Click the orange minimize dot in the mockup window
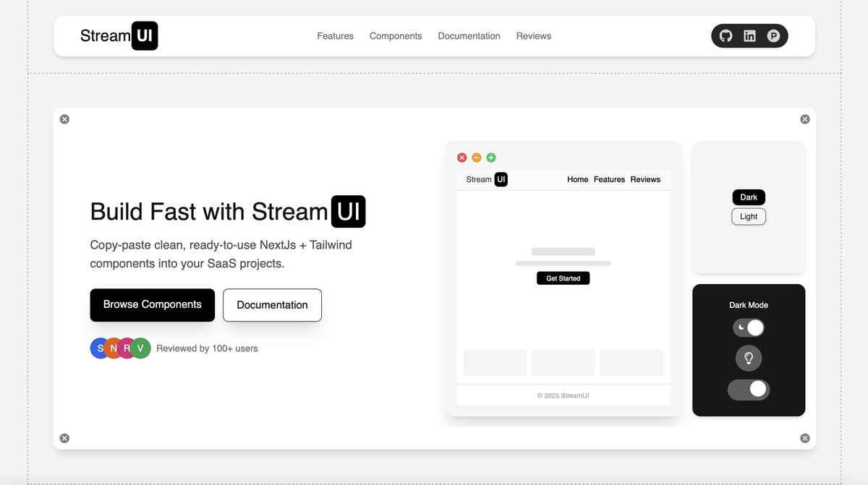Screen dimensions: 868x485 [x=476, y=158]
